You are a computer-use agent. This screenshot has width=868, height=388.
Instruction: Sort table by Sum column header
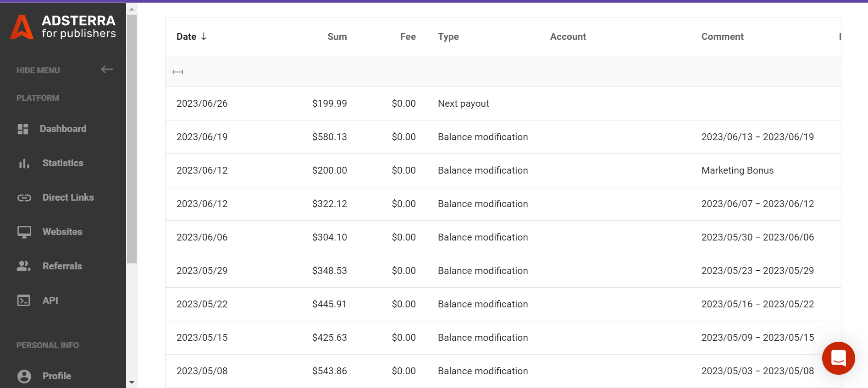click(x=337, y=37)
